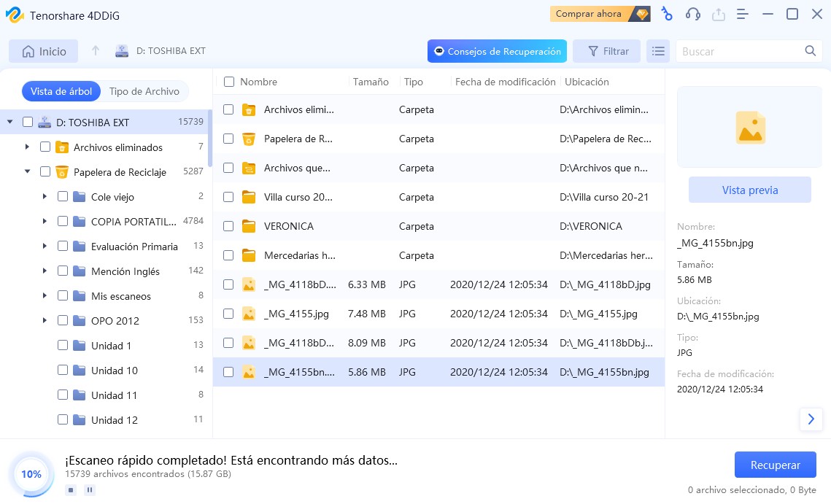Image resolution: width=831 pixels, height=504 pixels.
Task: Open the headset support icon
Action: pos(692,15)
